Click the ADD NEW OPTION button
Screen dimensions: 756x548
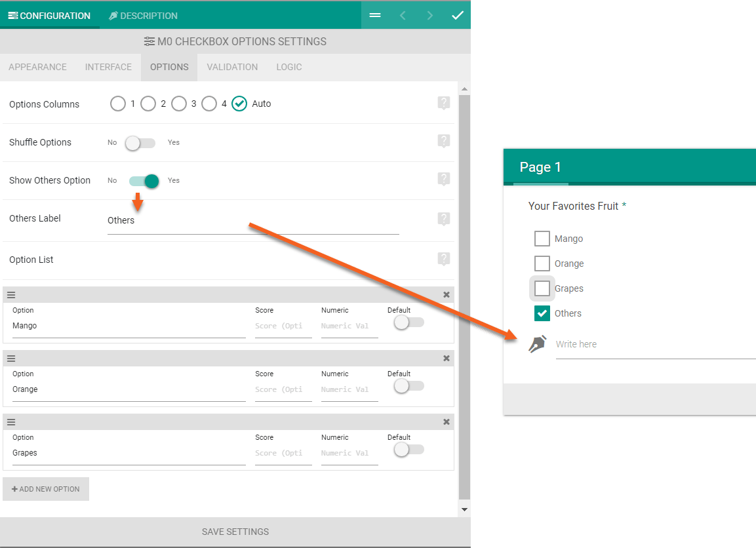[46, 488]
